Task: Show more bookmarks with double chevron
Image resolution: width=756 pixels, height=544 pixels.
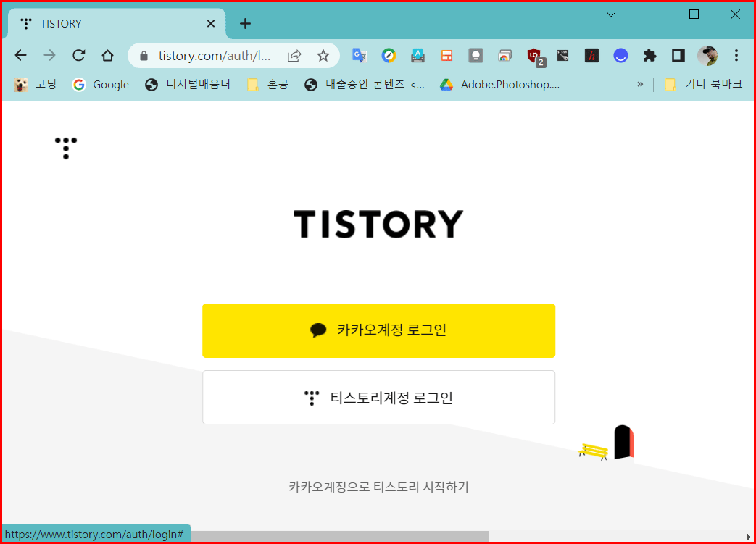Action: click(x=640, y=84)
